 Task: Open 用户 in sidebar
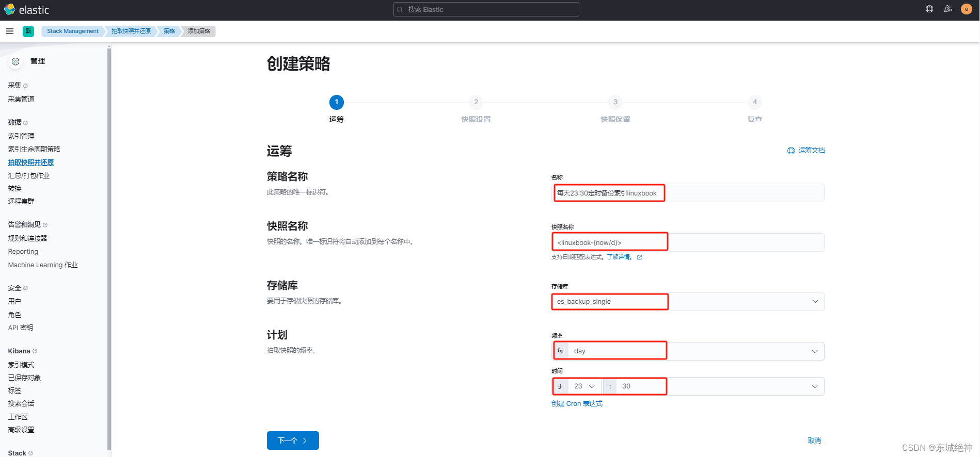click(14, 301)
